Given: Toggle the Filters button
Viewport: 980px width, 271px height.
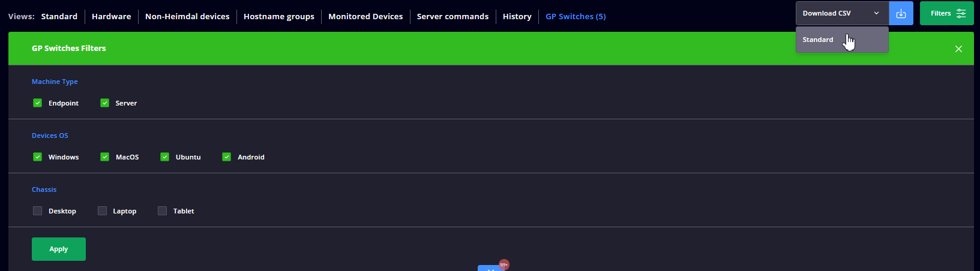Looking at the screenshot, I should (946, 13).
